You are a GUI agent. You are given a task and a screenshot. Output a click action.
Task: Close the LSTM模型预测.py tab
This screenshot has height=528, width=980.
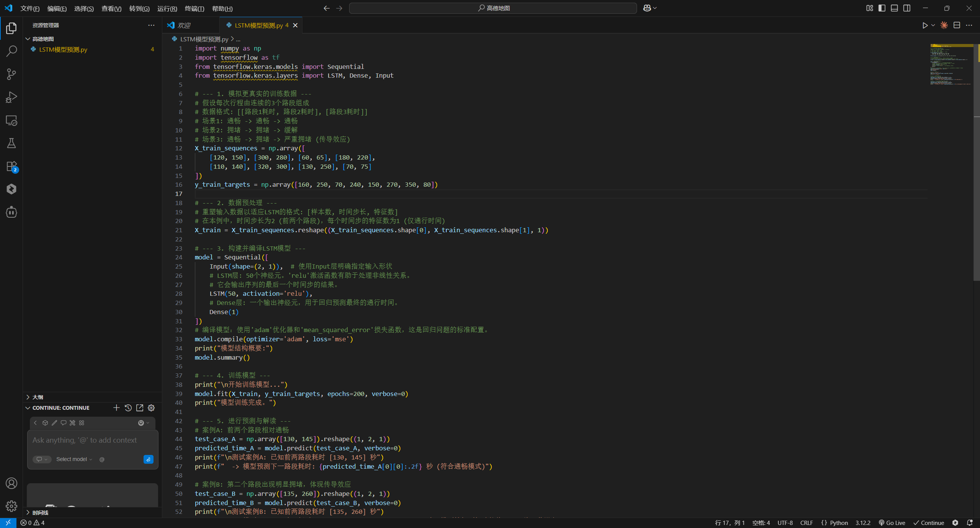coord(295,25)
